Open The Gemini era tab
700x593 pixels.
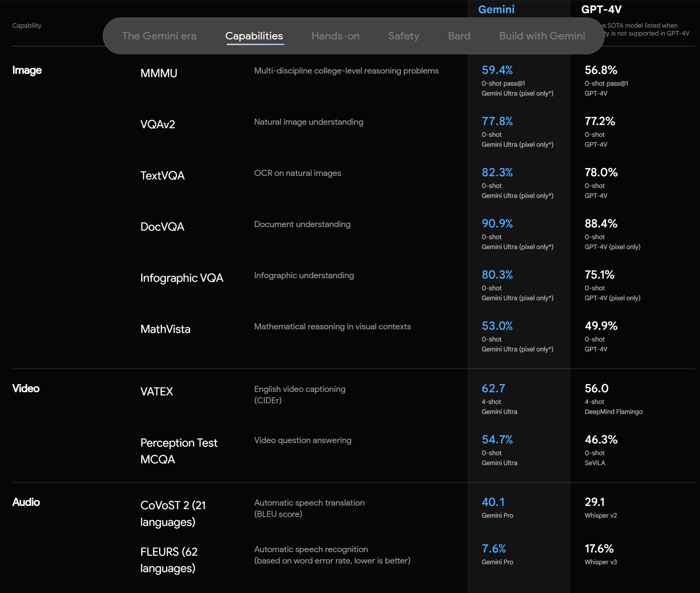tap(159, 36)
